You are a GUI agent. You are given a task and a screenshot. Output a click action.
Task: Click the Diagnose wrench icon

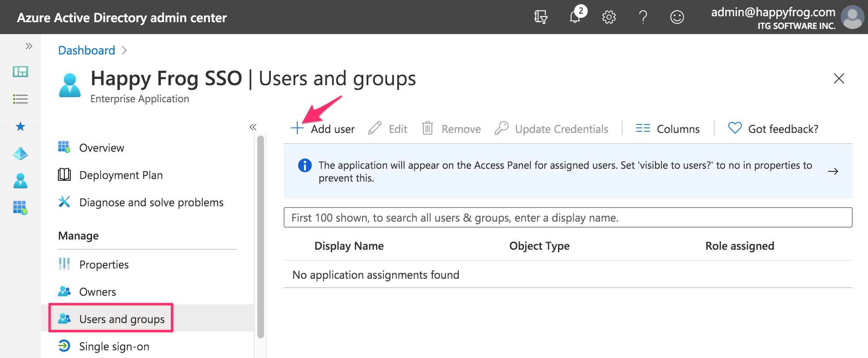(x=64, y=202)
